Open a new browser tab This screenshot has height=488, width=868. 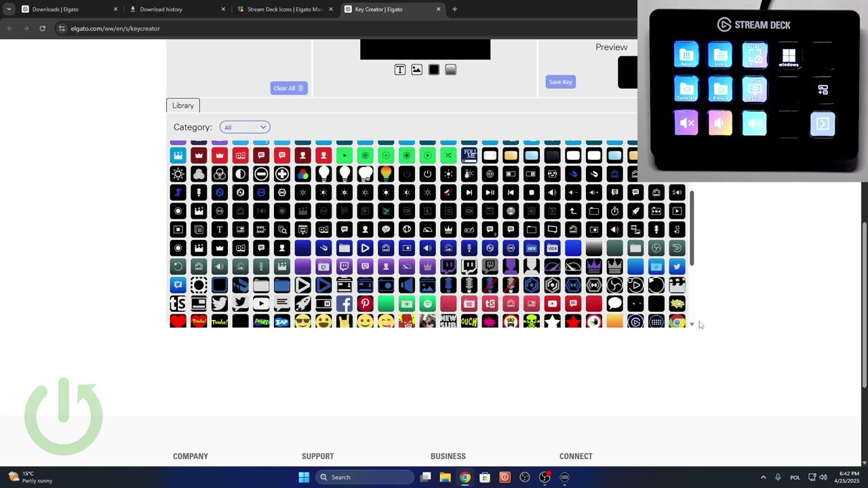click(x=454, y=9)
